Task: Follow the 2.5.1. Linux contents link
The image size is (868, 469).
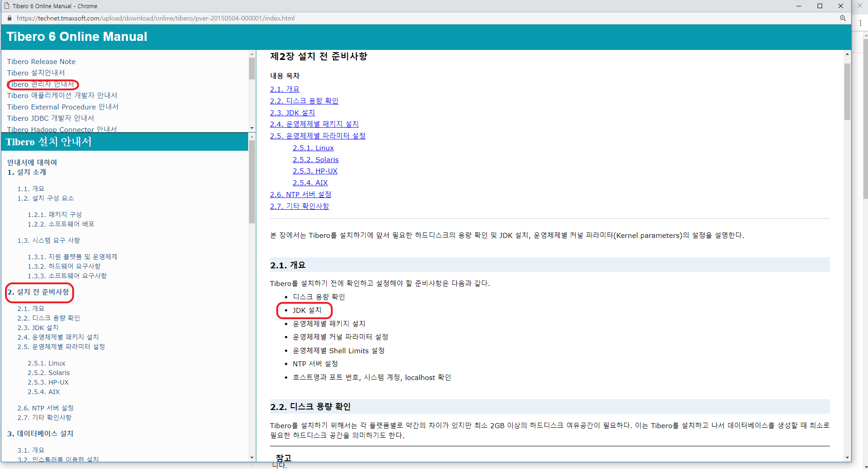Action: pos(313,148)
